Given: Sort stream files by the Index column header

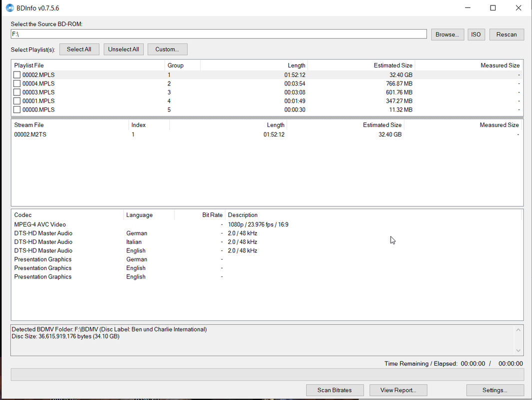Looking at the screenshot, I should (149, 125).
